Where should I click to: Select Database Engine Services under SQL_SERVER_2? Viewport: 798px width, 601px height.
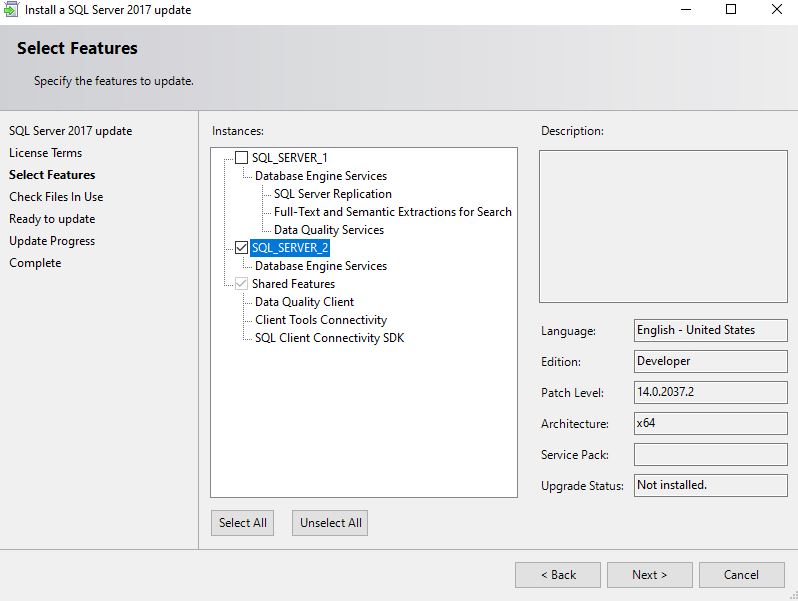click(x=321, y=266)
